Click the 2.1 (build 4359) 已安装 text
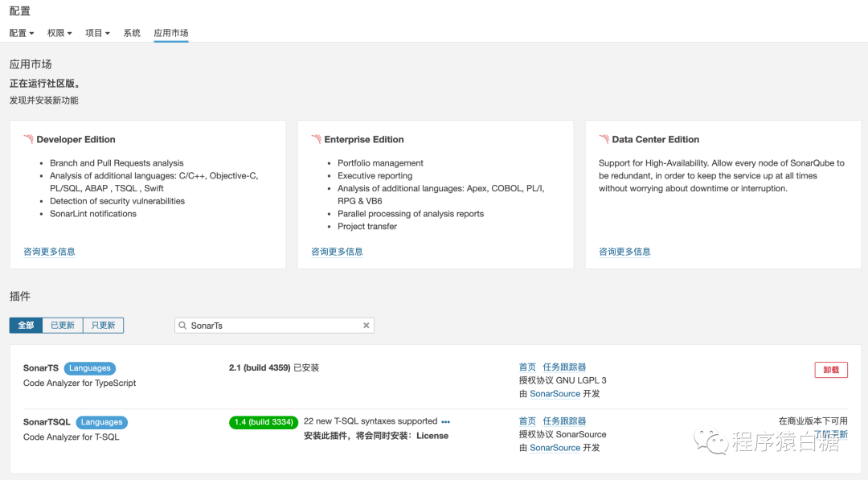This screenshot has width=868, height=480. point(274,367)
